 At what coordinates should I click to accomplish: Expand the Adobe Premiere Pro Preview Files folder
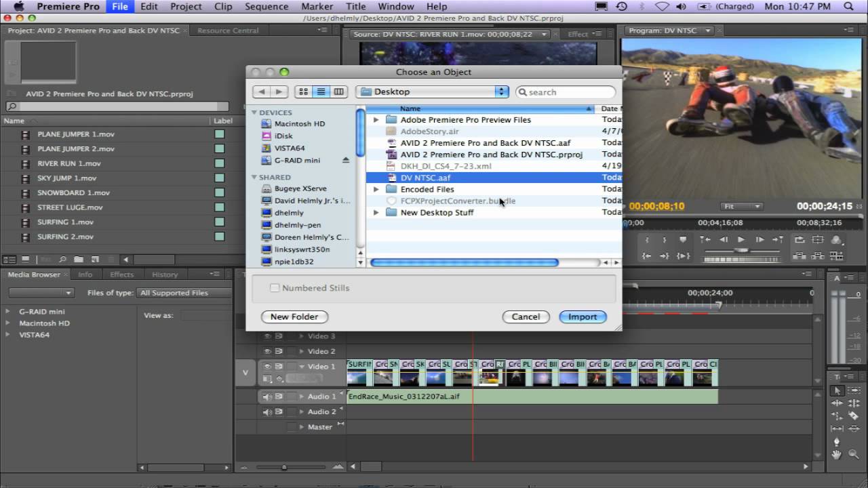coord(376,120)
